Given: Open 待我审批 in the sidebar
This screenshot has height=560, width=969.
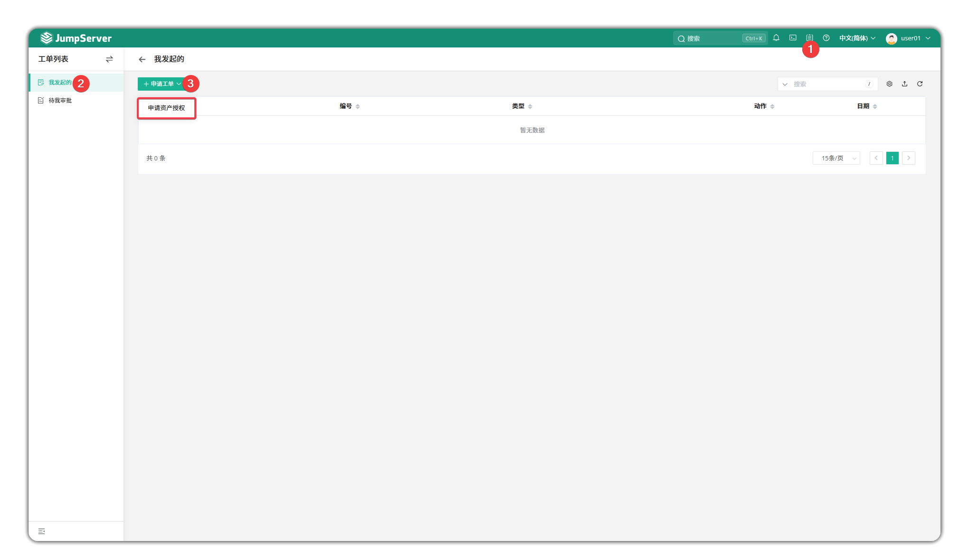Looking at the screenshot, I should pos(60,101).
